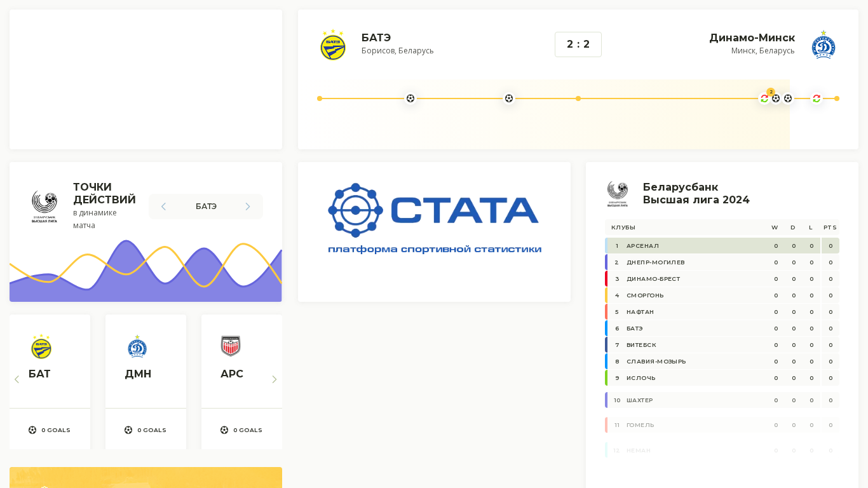Click the КЛУБЫ column header
The height and width of the screenshot is (488, 868).
coord(623,227)
